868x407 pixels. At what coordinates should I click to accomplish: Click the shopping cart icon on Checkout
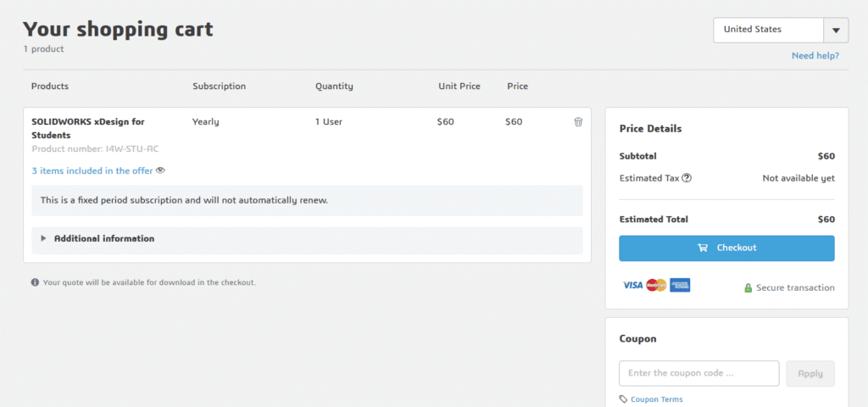[x=702, y=248]
